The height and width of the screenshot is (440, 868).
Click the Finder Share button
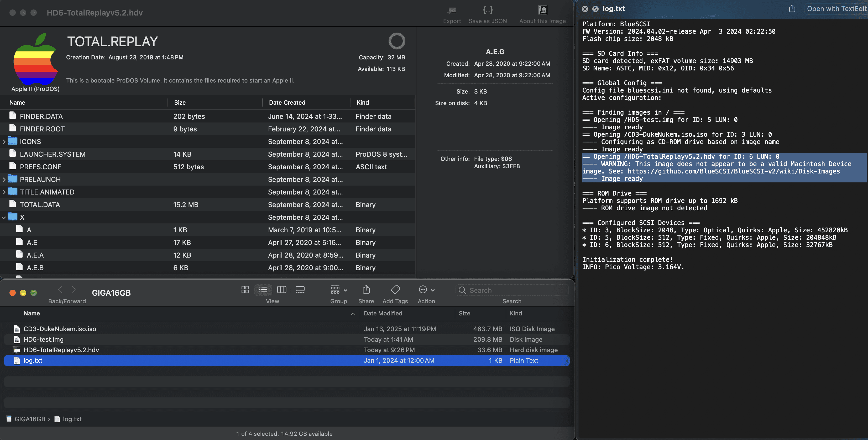pos(366,289)
